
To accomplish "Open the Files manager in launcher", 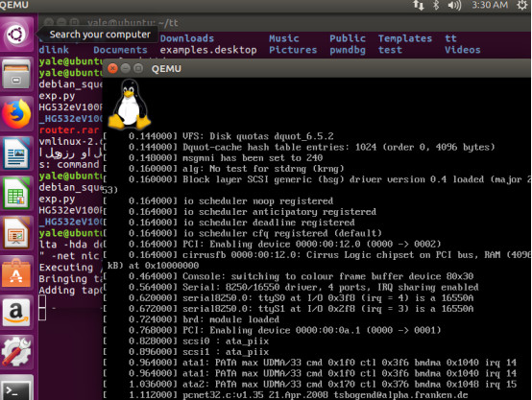I will pos(16,74).
